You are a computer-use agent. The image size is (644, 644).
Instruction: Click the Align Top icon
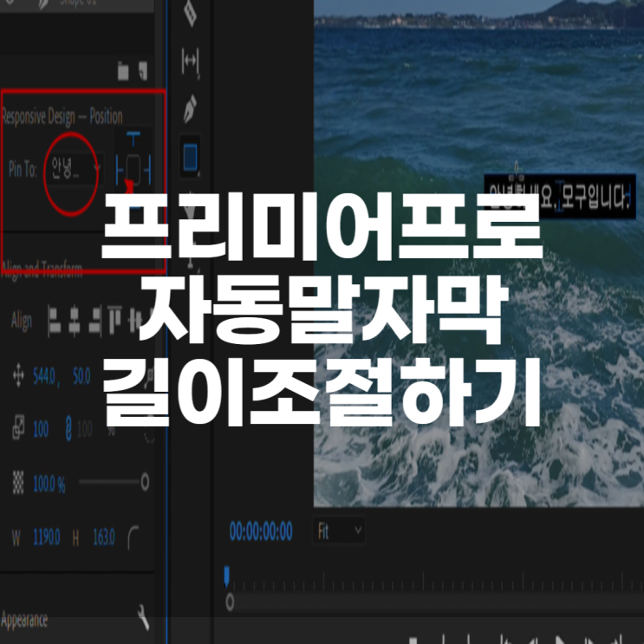tap(115, 320)
